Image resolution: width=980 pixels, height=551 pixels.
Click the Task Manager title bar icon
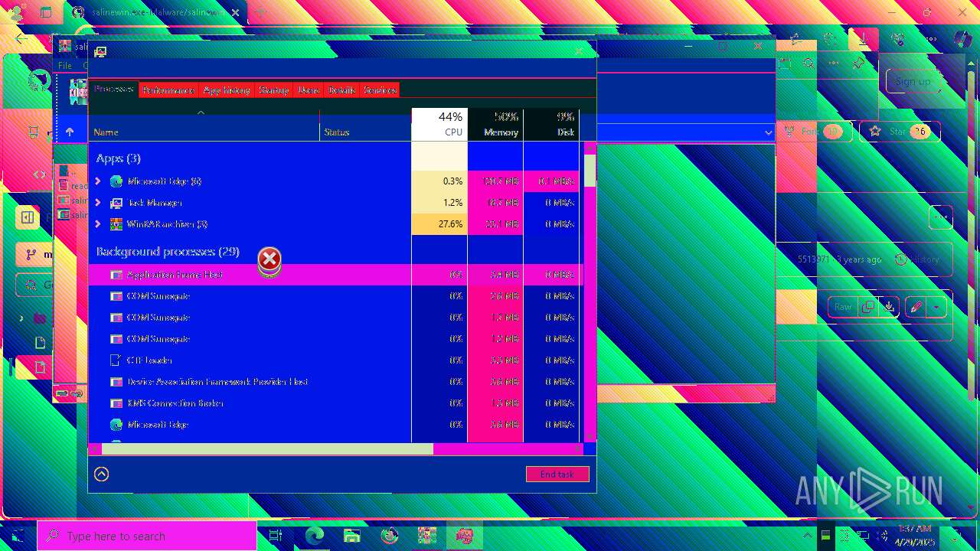(100, 52)
